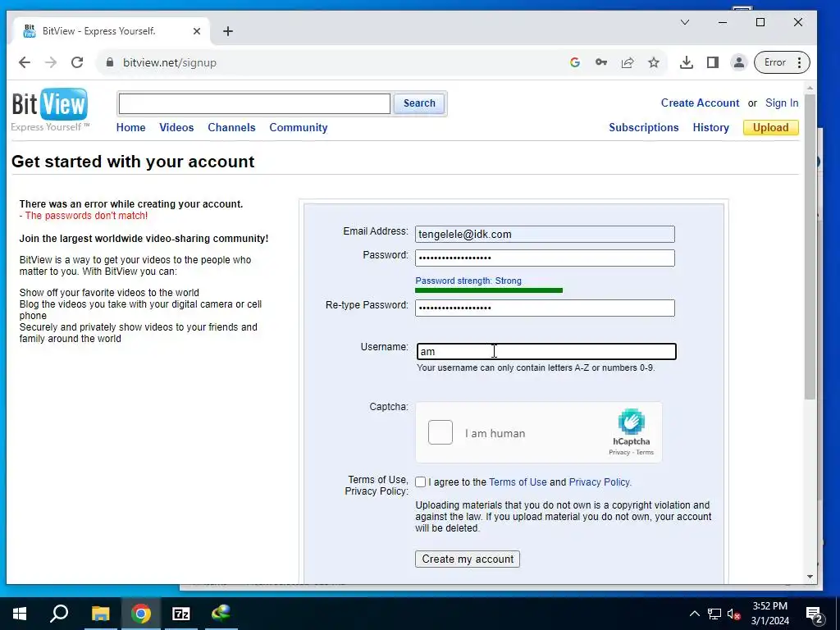The height and width of the screenshot is (630, 840).
Task: Show hidden system tray icons
Action: pos(694,614)
